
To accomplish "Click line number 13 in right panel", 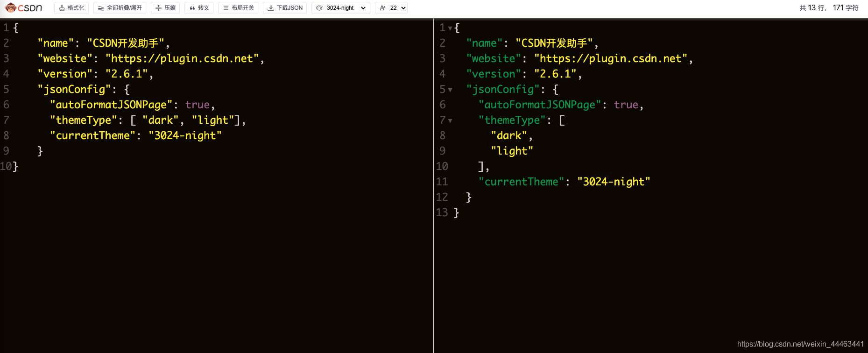I will pyautogui.click(x=442, y=212).
